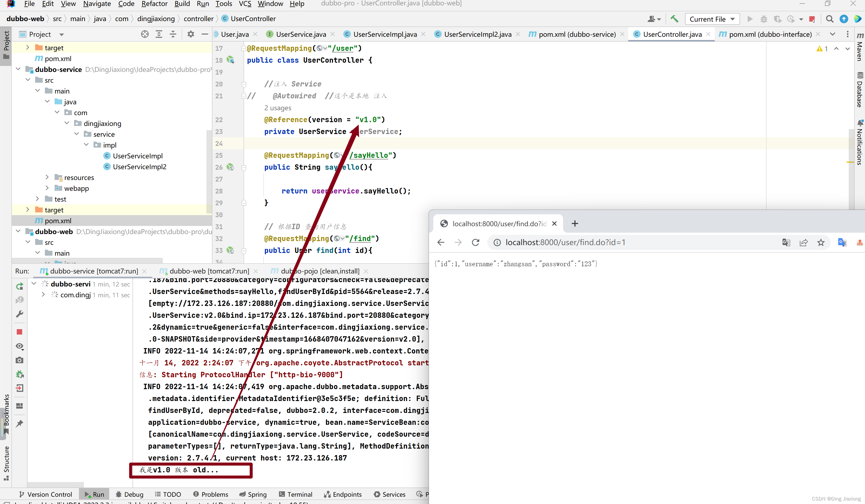The height and width of the screenshot is (504, 865).
Task: Hide the Project panel with minus icon
Action: click(205, 34)
